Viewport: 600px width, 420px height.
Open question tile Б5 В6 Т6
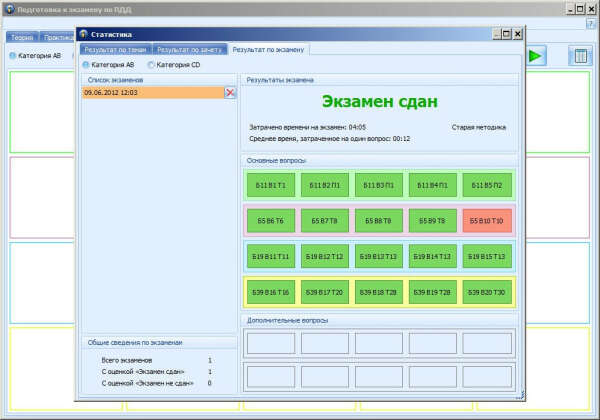click(x=271, y=221)
